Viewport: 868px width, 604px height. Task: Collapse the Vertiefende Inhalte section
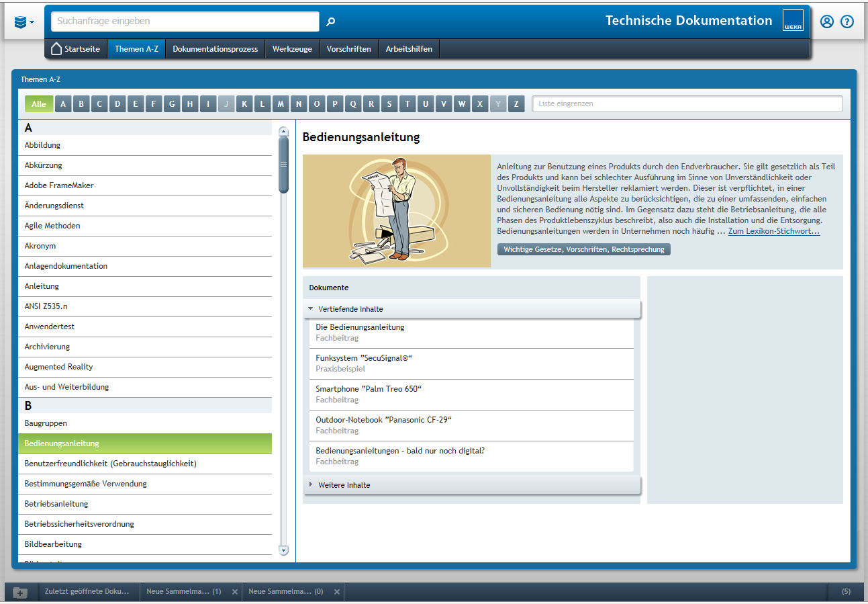pyautogui.click(x=311, y=309)
